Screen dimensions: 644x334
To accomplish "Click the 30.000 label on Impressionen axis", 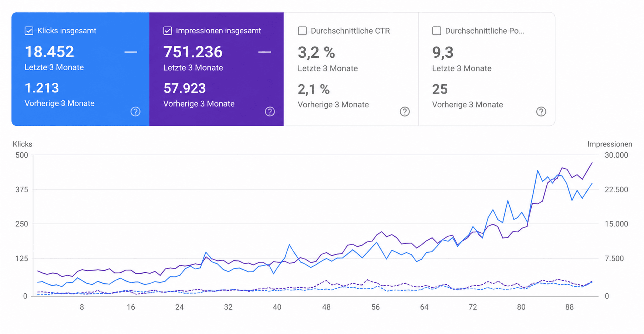I will (616, 155).
